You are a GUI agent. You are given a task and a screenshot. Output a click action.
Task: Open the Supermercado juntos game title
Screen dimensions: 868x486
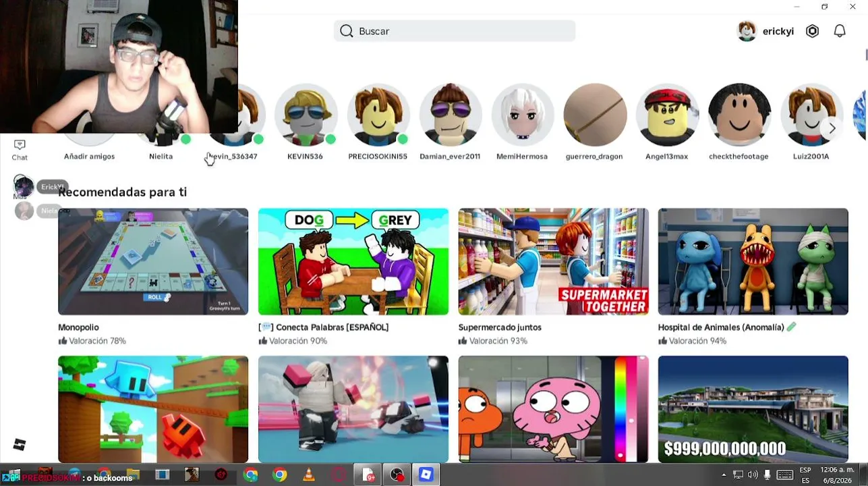[x=500, y=327]
